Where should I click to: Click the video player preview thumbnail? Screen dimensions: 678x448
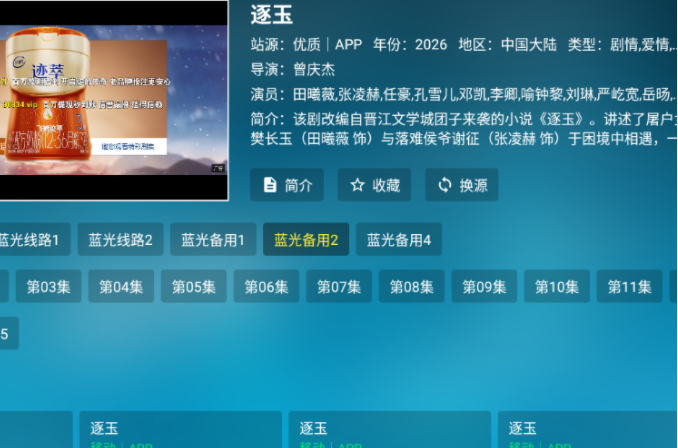pos(114,100)
